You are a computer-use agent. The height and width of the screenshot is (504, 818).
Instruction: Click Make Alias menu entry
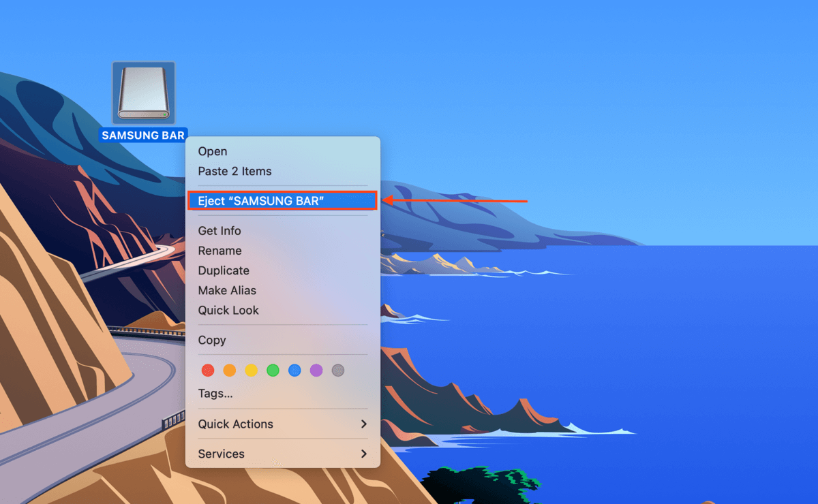pos(283,290)
